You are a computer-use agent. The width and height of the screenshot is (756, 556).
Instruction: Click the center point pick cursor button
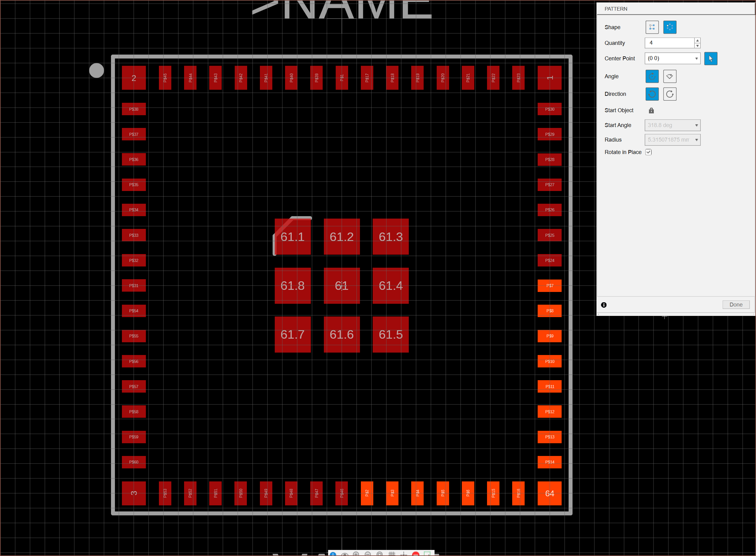[710, 59]
